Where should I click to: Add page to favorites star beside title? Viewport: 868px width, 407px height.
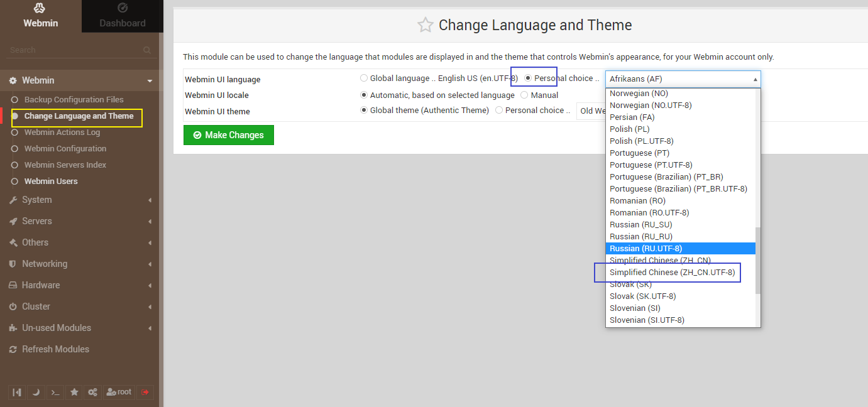pos(426,25)
